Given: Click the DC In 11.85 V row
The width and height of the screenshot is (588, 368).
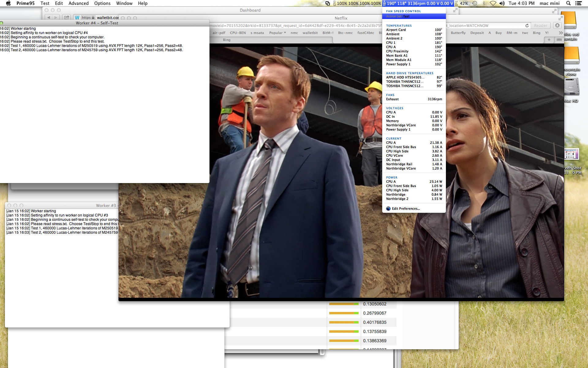Looking at the screenshot, I should [414, 117].
